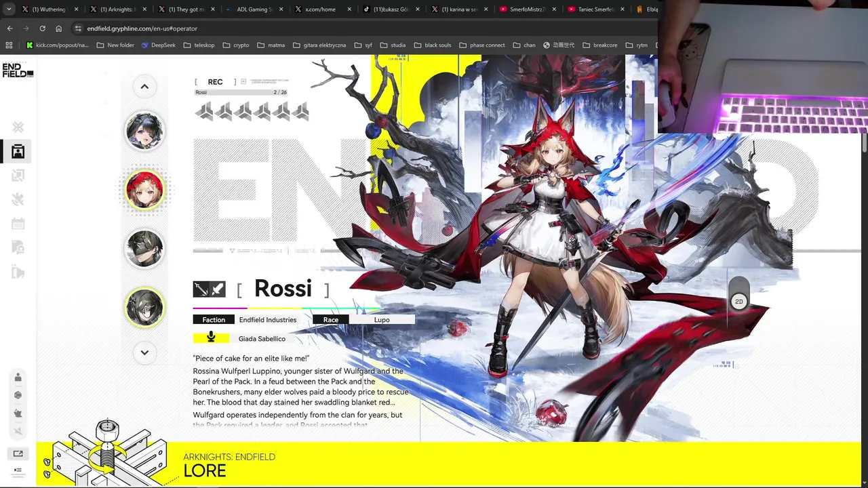The width and height of the screenshot is (868, 488).
Task: Close the Wuthering browser tab
Action: (x=76, y=9)
